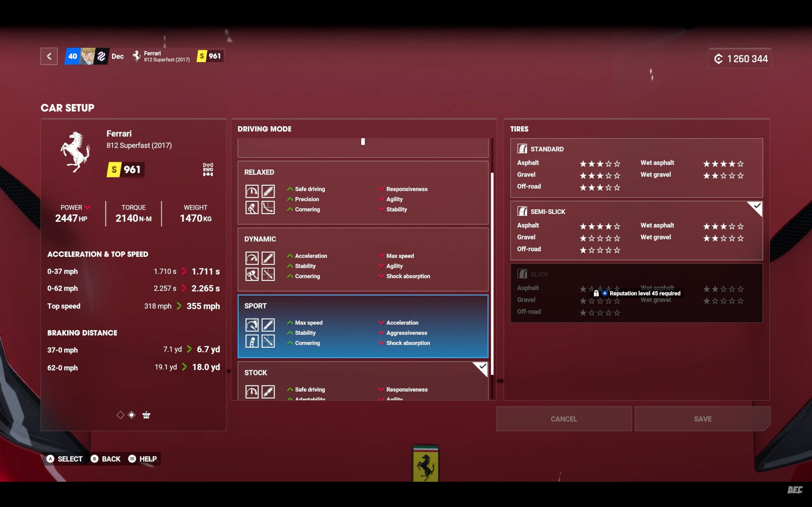Click the locked Slick tire padlock
This screenshot has height=507, width=812.
[x=596, y=293]
